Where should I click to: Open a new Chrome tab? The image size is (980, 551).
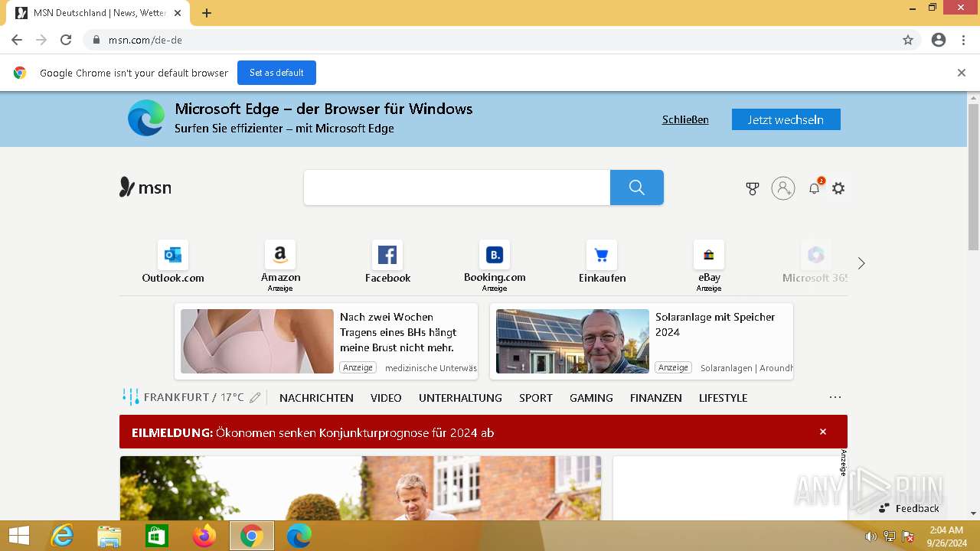tap(207, 13)
